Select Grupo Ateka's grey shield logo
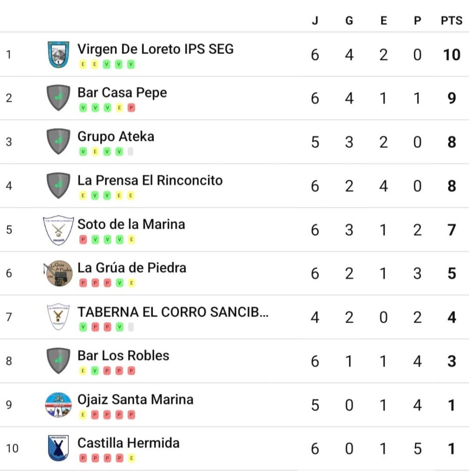The height and width of the screenshot is (476, 469). (x=59, y=141)
